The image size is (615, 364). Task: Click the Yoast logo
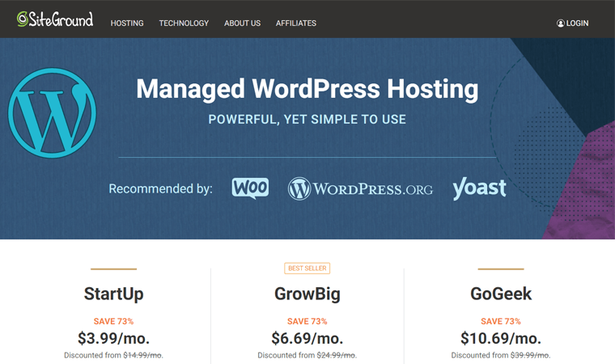479,188
